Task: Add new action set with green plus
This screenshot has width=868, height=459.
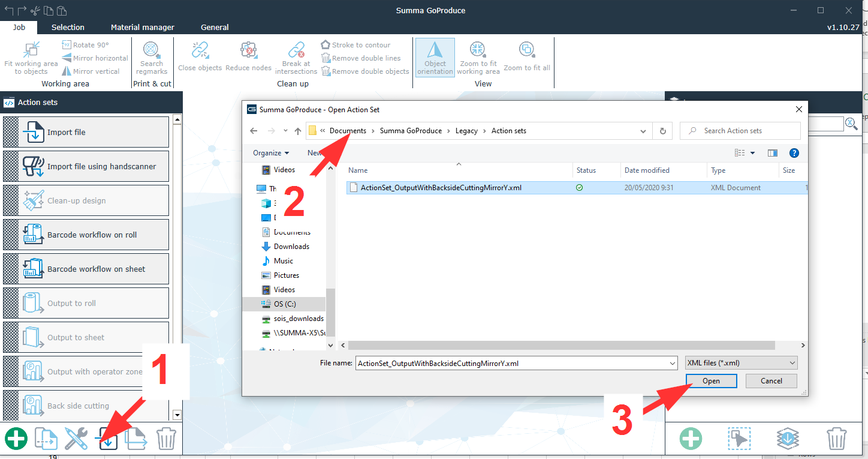Action: [x=16, y=439]
